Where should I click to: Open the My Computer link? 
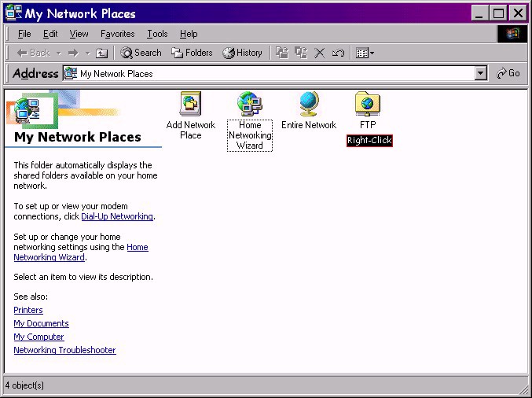click(39, 337)
